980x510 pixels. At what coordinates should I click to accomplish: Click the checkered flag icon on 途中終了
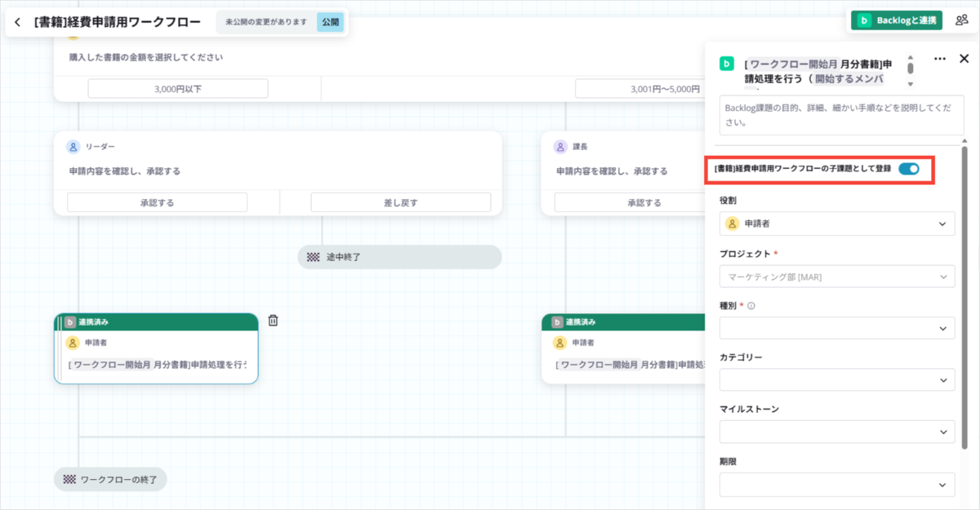click(313, 256)
